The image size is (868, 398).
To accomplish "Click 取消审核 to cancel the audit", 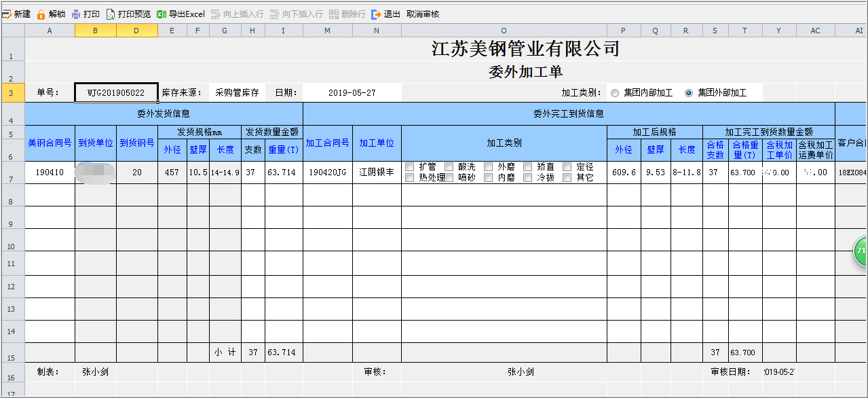I will pyautogui.click(x=423, y=14).
